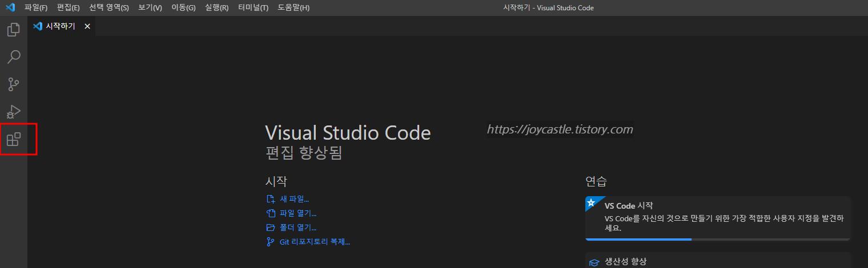
Task: Open the 선택 영역(S) menu
Action: [x=109, y=8]
